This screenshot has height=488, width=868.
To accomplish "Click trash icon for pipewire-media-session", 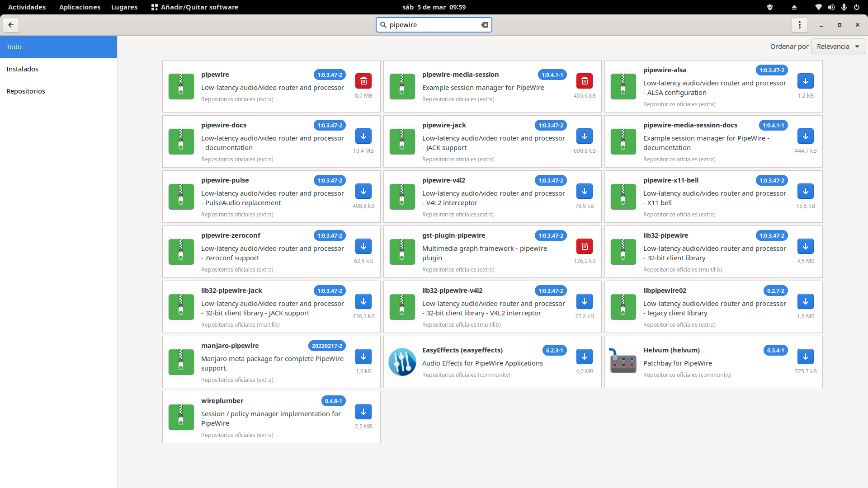I will click(585, 81).
